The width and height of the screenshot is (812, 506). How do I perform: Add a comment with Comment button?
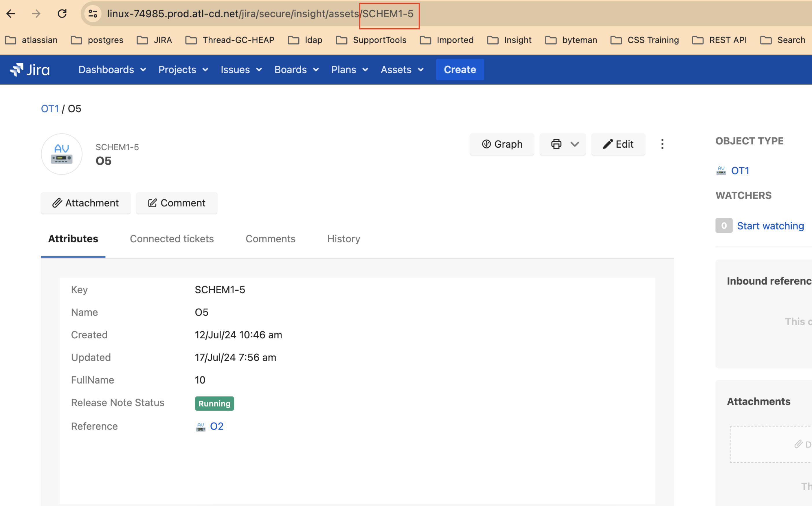click(177, 203)
